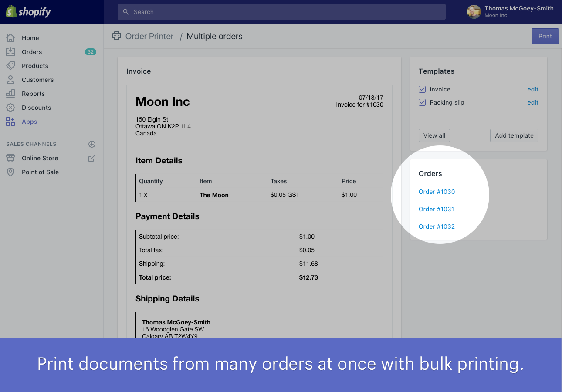Image resolution: width=562 pixels, height=392 pixels.
Task: Uncheck the Invoice template checkbox
Action: pos(422,89)
